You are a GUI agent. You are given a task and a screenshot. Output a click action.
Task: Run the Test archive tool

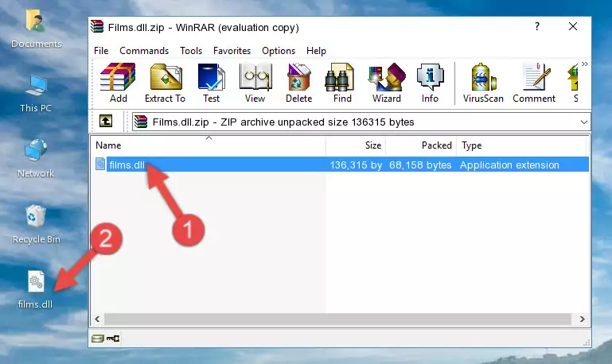click(x=211, y=83)
